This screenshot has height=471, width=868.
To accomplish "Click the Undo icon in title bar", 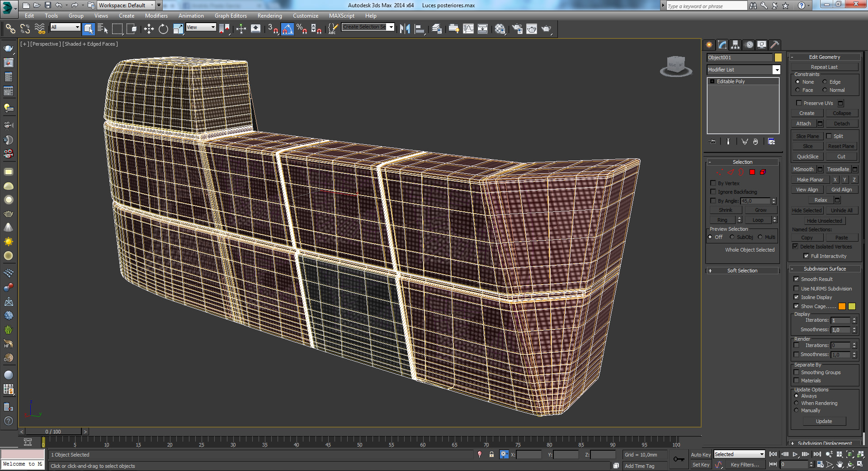I will coord(59,5).
